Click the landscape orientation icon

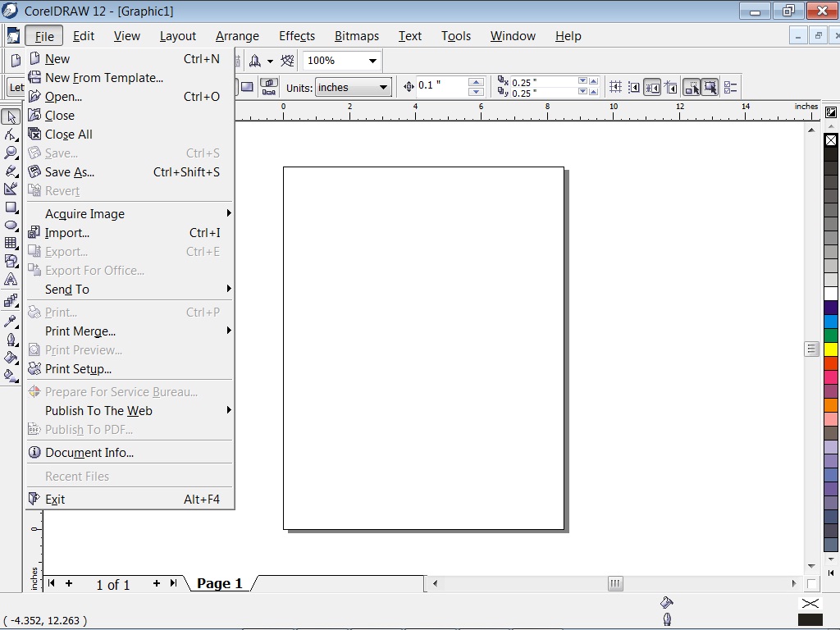(247, 87)
